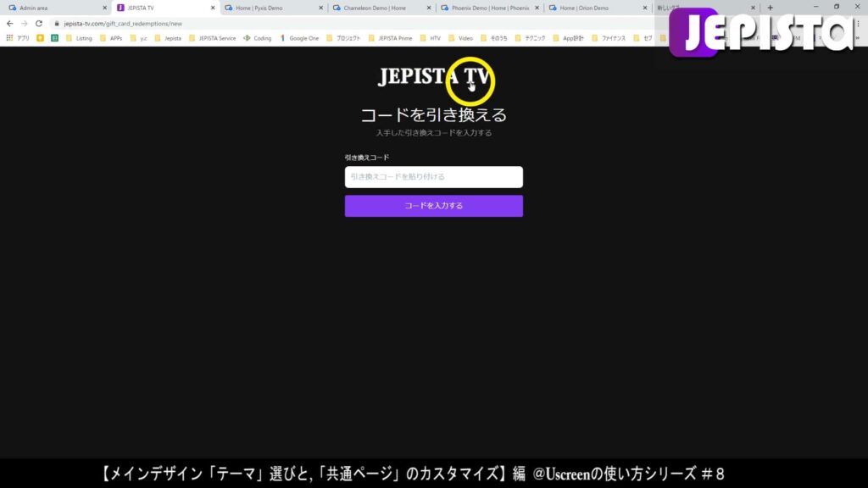The width and height of the screenshot is (868, 488).
Task: Click the コードを引き換える heading
Action: tap(433, 115)
